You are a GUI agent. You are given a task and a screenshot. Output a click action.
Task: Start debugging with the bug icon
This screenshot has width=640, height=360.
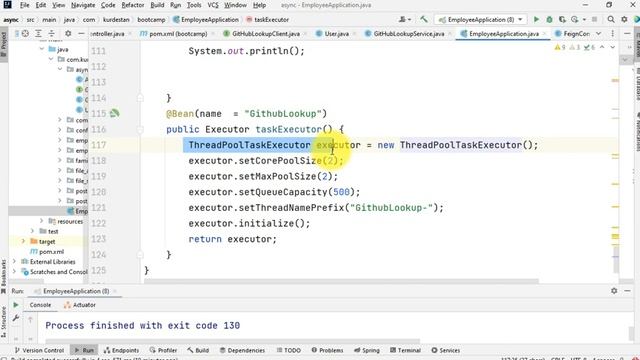click(549, 20)
